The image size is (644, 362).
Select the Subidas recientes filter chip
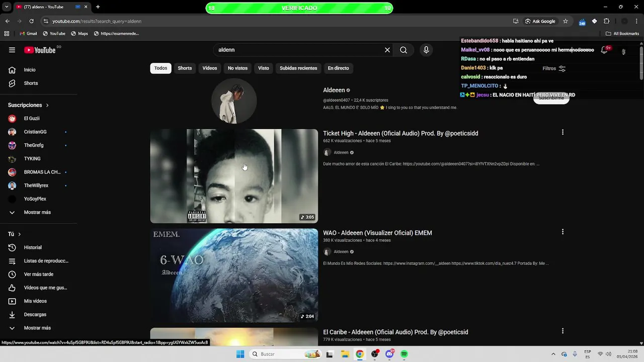click(298, 68)
